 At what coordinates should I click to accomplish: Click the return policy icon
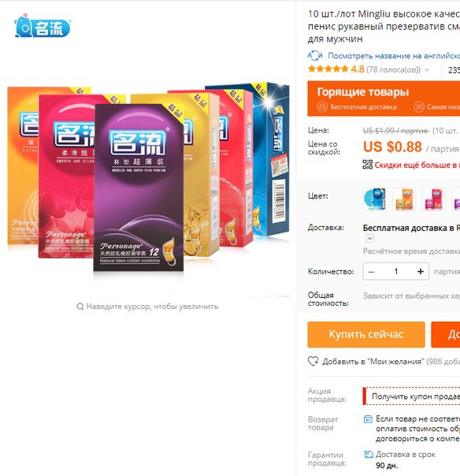pos(368,419)
